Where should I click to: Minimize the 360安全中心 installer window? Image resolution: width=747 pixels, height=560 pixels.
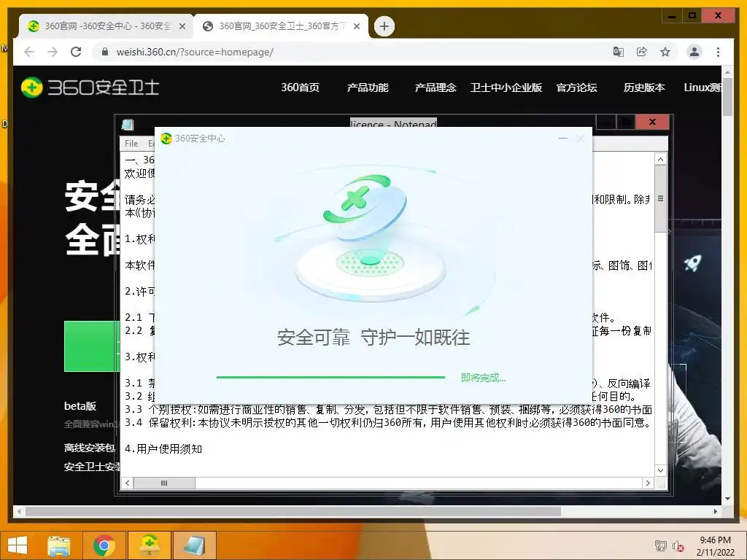tap(563, 139)
